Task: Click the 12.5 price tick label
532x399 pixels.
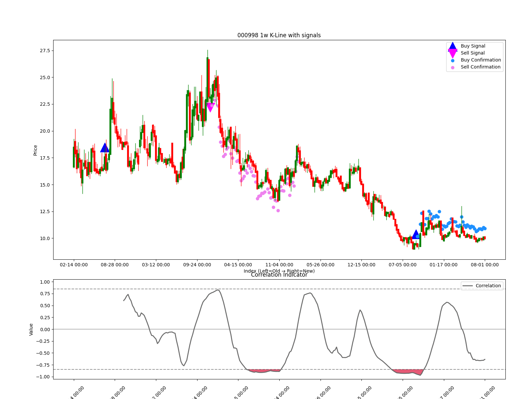Action: coord(45,211)
